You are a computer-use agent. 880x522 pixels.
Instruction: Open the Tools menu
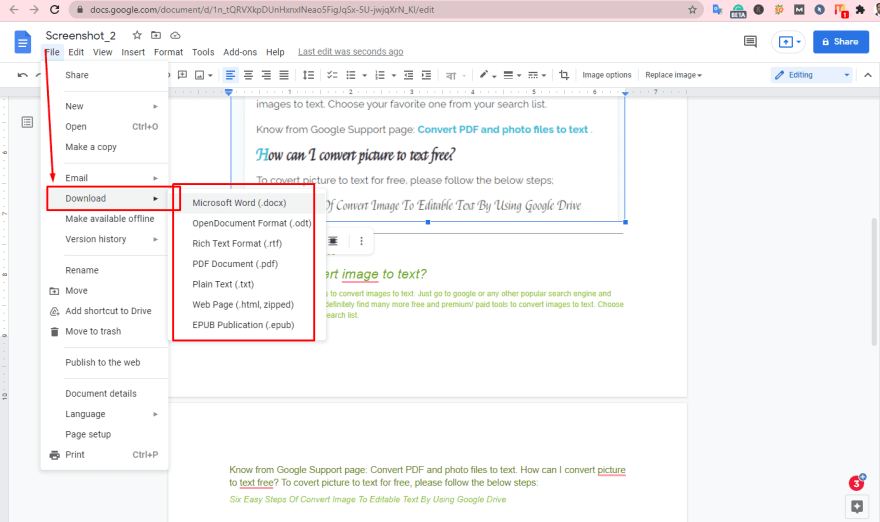coord(203,52)
